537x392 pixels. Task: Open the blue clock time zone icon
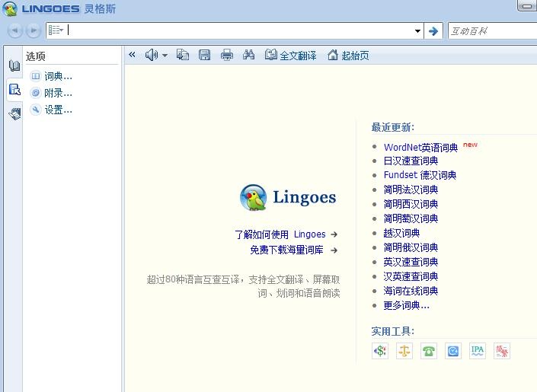[452, 351]
